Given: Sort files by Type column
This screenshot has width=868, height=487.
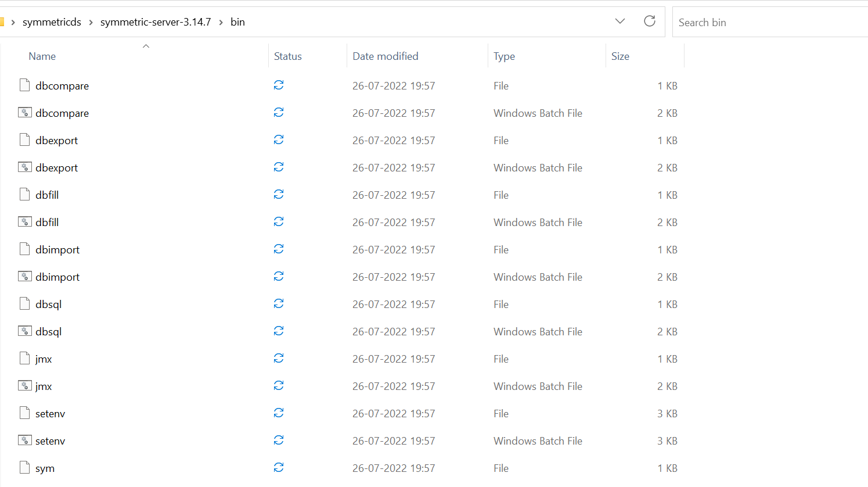Looking at the screenshot, I should click(x=504, y=56).
